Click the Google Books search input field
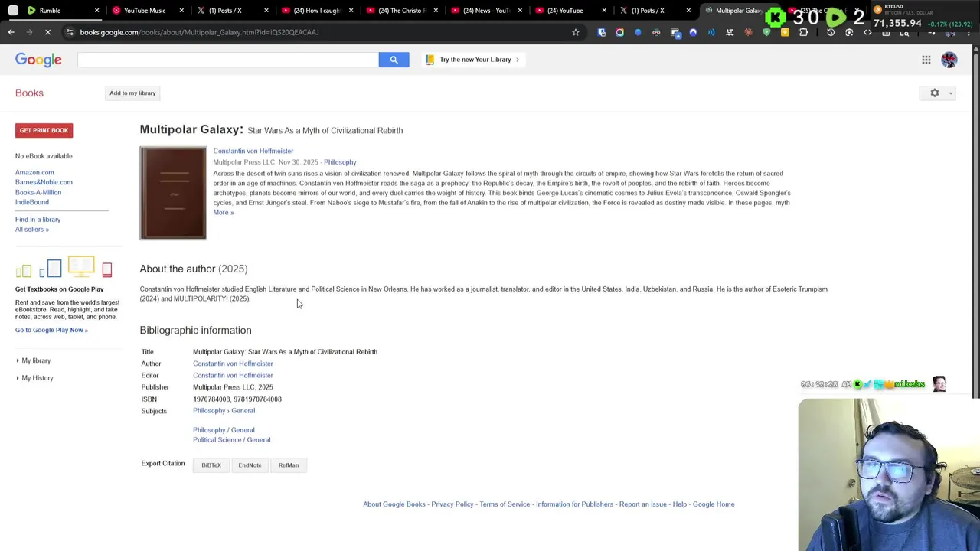This screenshot has width=980, height=551. coord(227,60)
